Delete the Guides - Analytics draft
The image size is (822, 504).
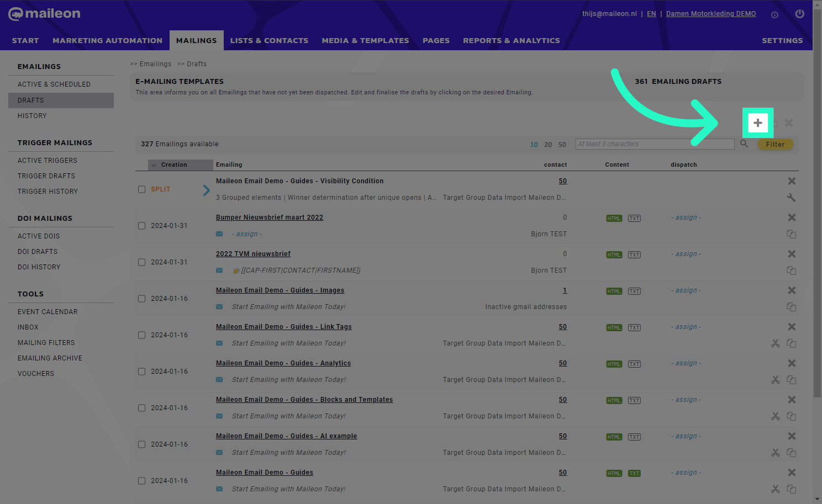[x=792, y=363]
